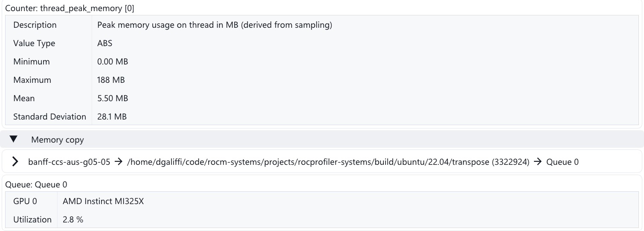Click the Queue: Queue 0 heading
644x231 pixels.
click(36, 184)
